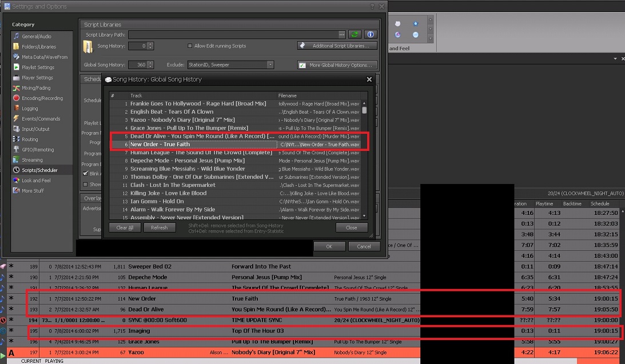Click Close in Song History dialog
This screenshot has width=625, height=364.
pyautogui.click(x=351, y=227)
